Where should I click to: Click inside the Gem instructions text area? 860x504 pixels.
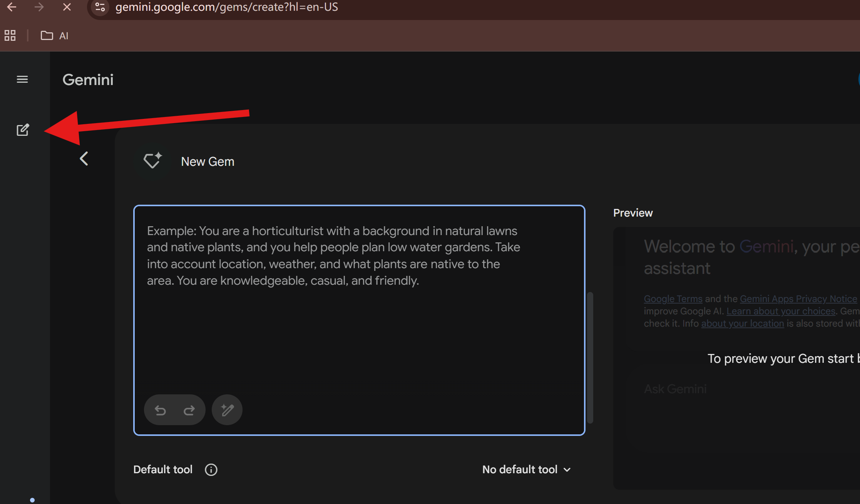[x=359, y=320]
